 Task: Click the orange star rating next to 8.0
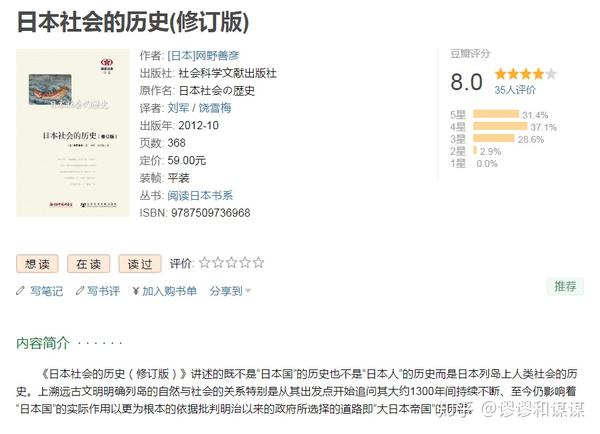click(525, 73)
